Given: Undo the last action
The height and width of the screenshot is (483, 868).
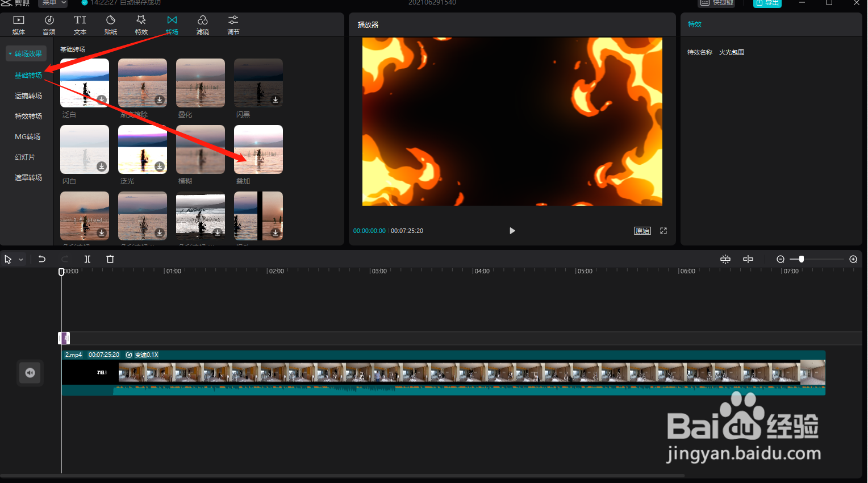Looking at the screenshot, I should tap(42, 259).
